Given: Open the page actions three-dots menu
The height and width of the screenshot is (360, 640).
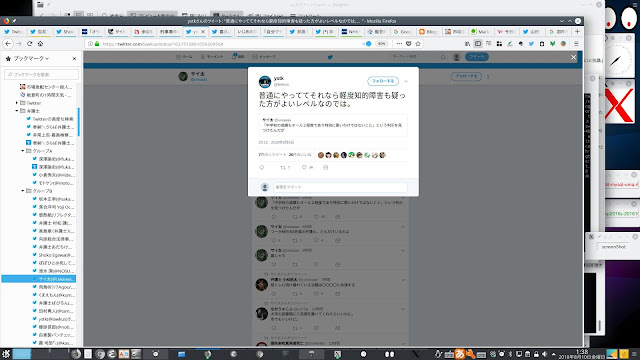Looking at the screenshot, I should [399, 44].
